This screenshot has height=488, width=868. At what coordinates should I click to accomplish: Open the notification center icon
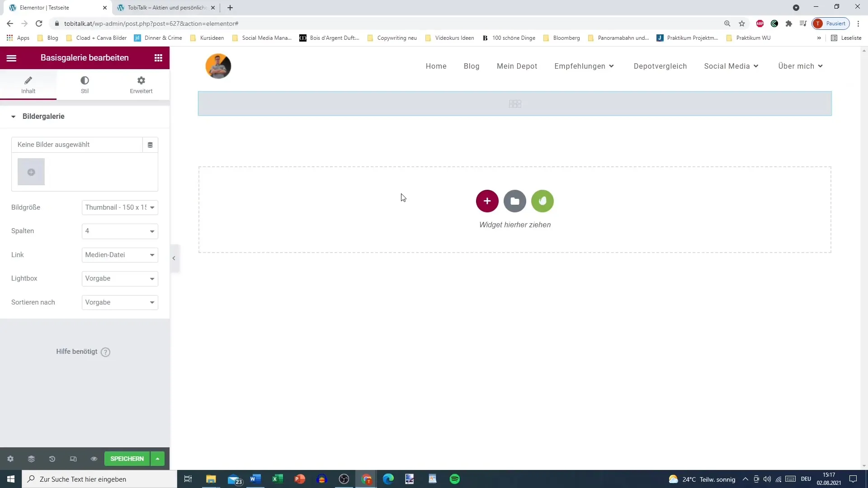pos(853,479)
